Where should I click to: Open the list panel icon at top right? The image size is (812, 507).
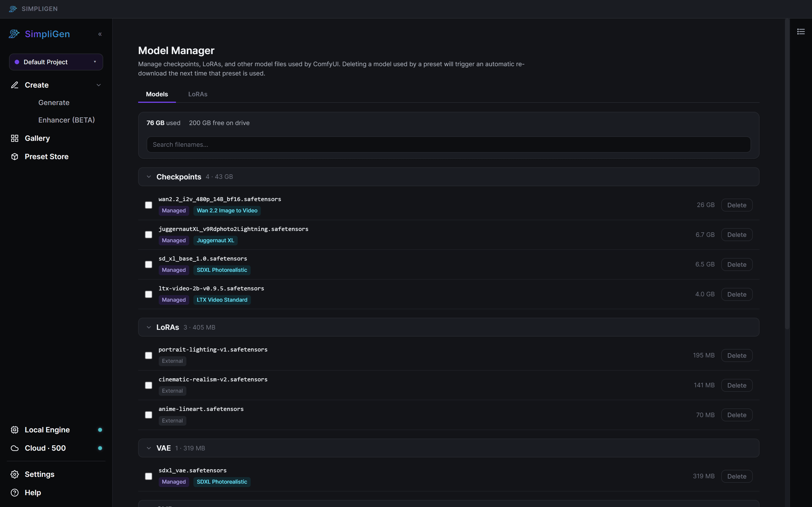pos(801,32)
